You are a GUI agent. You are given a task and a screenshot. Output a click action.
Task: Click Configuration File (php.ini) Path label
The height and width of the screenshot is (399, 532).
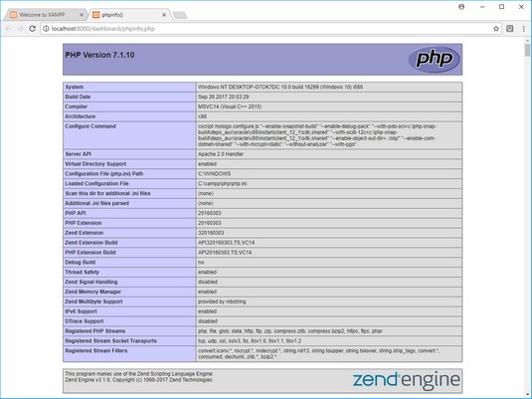pos(103,174)
